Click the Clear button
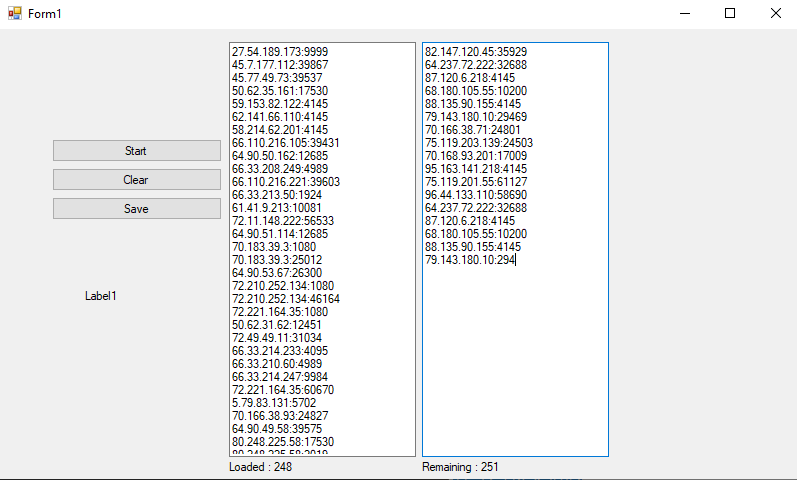The width and height of the screenshot is (797, 480). (137, 180)
